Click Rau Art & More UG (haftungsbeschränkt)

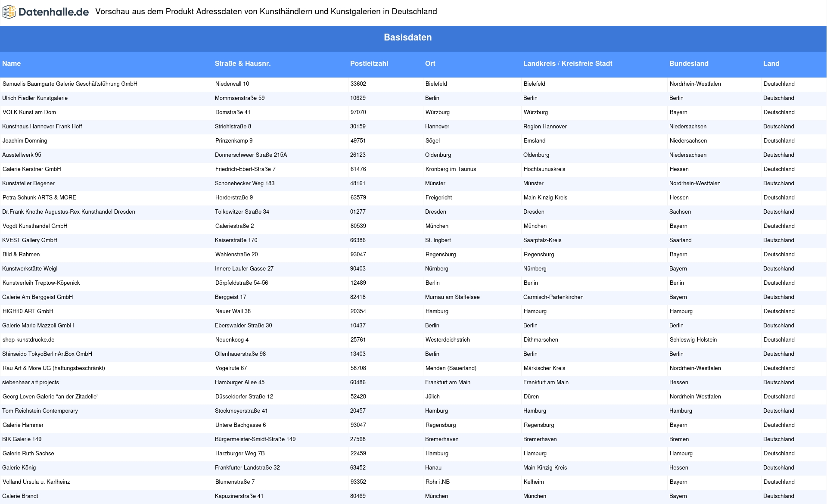click(54, 368)
